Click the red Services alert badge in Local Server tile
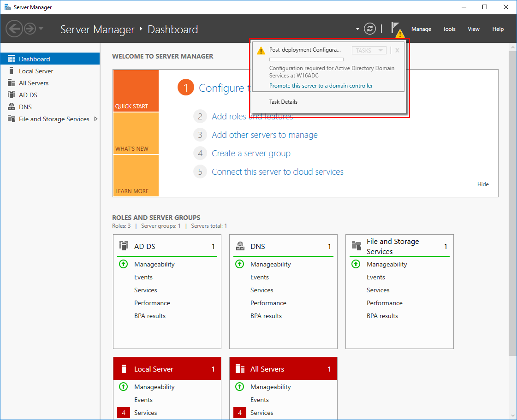Viewport: 517px width, 420px height. [x=123, y=413]
